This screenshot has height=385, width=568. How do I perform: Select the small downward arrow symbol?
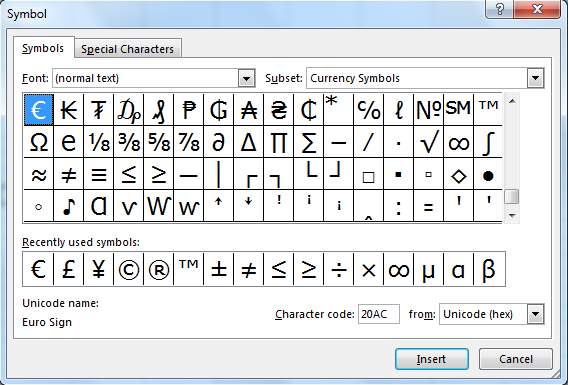tap(249, 206)
